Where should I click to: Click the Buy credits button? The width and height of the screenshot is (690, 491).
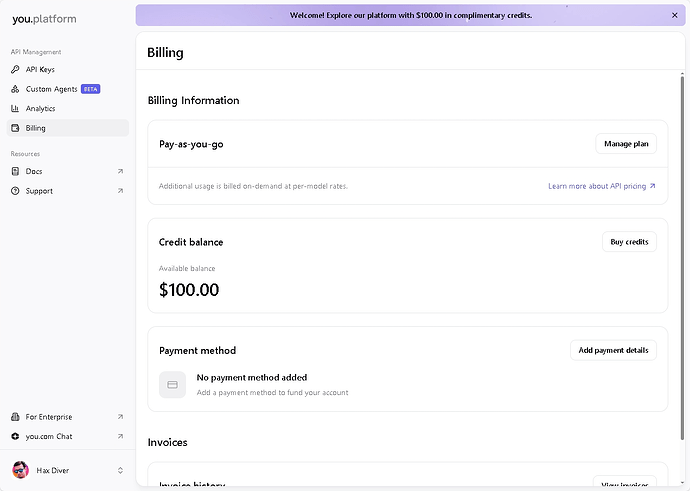[629, 242]
